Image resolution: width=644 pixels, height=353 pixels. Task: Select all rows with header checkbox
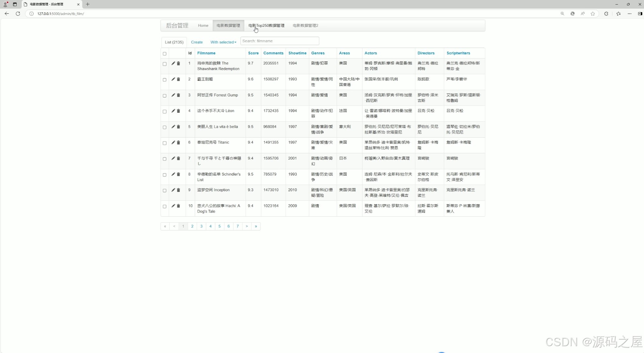click(x=165, y=54)
